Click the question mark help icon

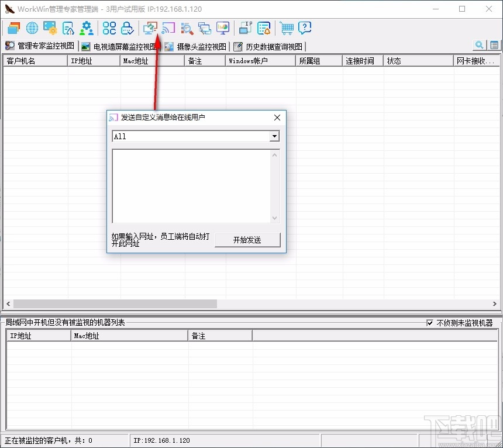click(x=305, y=27)
